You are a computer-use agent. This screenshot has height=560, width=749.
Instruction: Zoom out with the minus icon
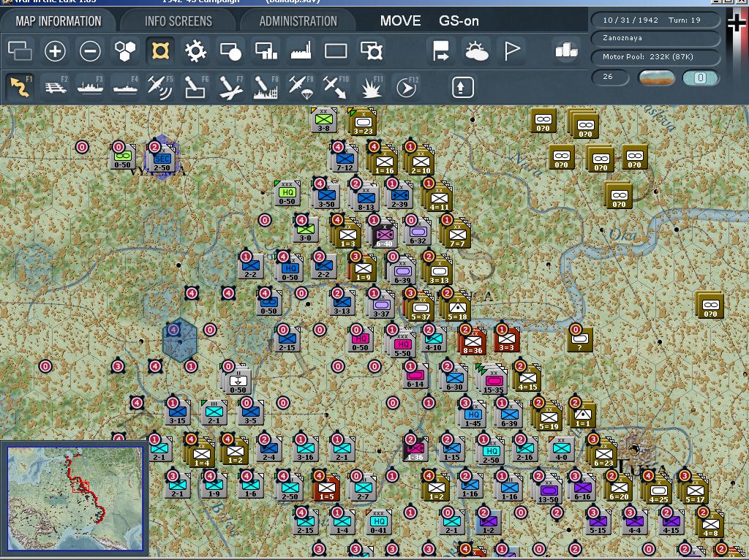pyautogui.click(x=90, y=50)
